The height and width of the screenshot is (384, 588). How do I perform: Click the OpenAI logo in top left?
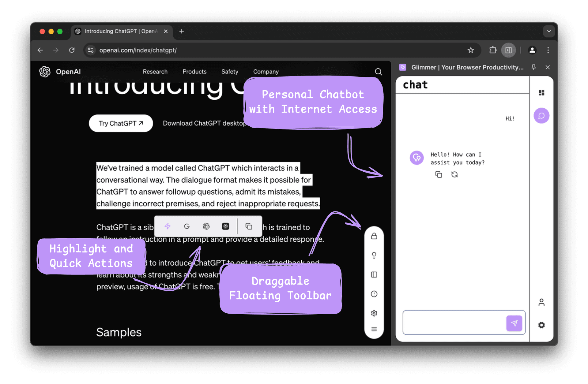pyautogui.click(x=45, y=72)
